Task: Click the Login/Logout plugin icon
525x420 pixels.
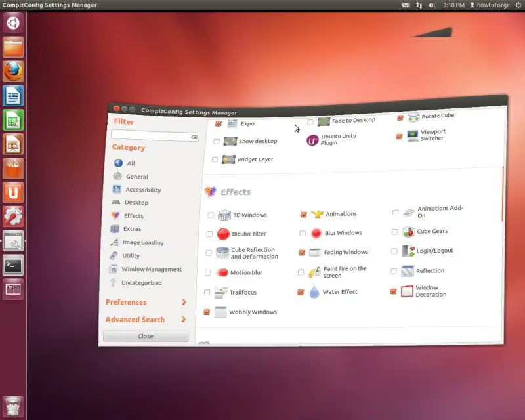Action: [x=408, y=251]
